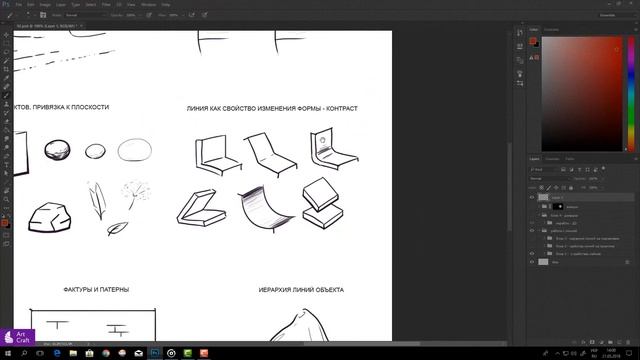Select the Clone Stamp tool

tap(6, 104)
